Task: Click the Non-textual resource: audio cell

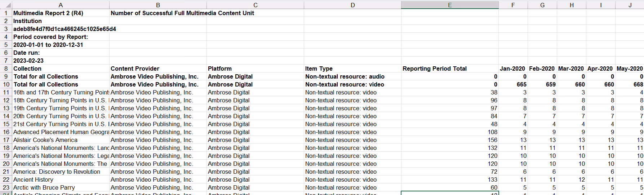Action: (x=345, y=76)
